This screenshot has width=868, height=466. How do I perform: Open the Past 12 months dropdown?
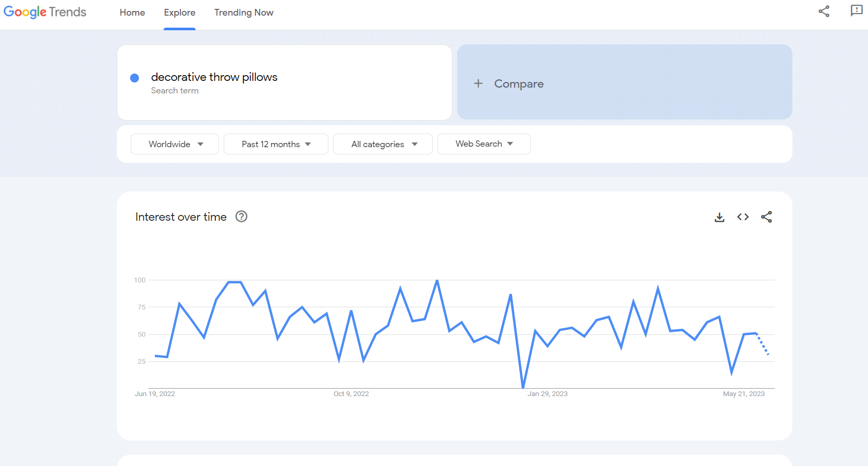point(276,144)
